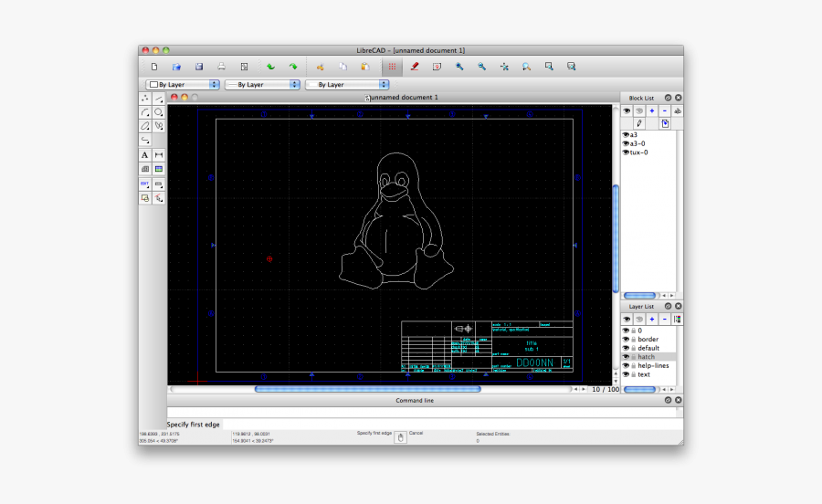Toggle draft mode with the red pencil icon
The width and height of the screenshot is (822, 504).
tap(415, 67)
